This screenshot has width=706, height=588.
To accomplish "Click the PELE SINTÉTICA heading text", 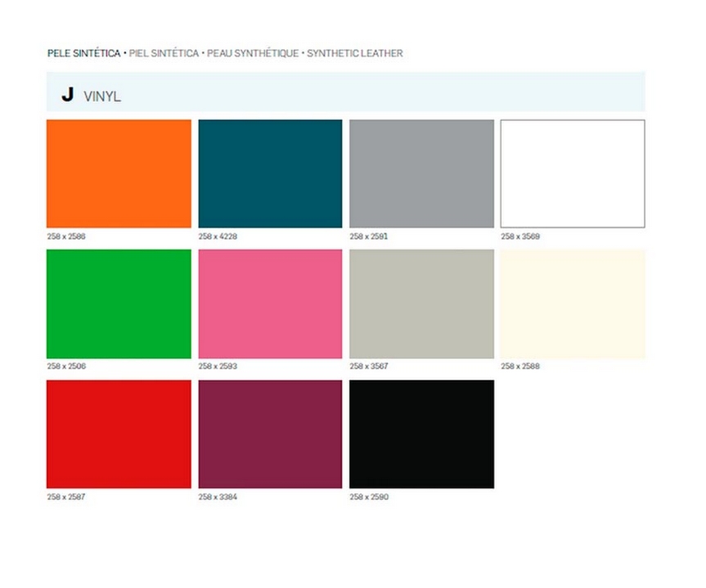I will click(x=83, y=53).
